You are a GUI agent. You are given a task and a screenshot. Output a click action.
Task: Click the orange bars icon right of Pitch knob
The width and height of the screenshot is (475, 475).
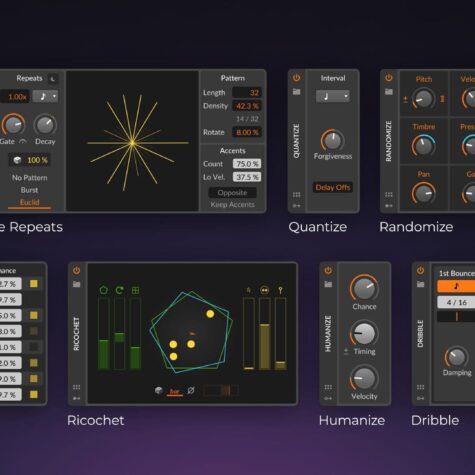442,99
